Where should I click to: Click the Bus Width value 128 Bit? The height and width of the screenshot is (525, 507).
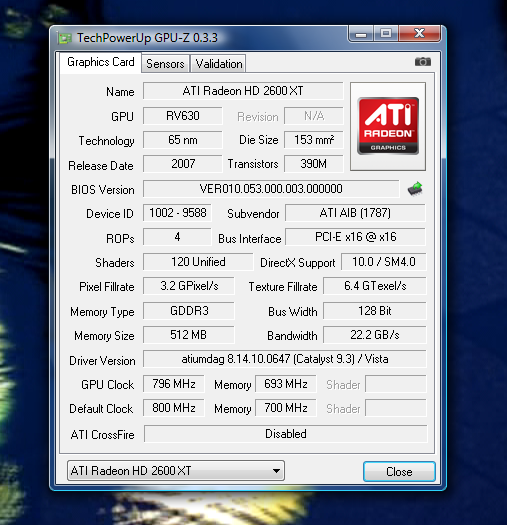[x=375, y=311]
